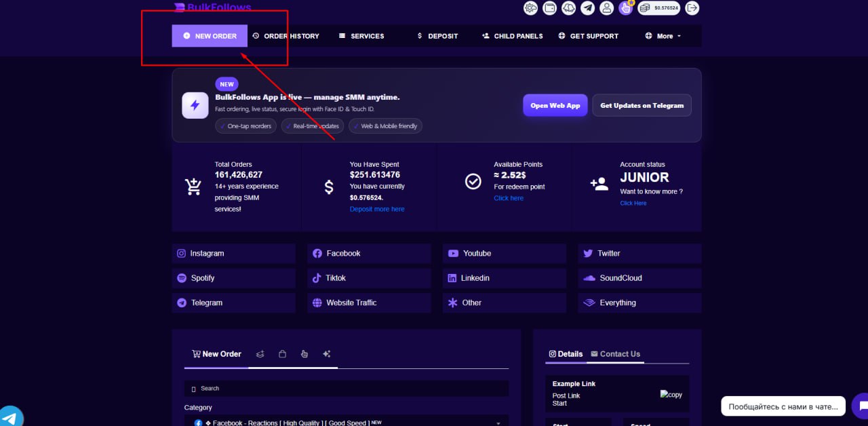
Task: Select the Other category button
Action: pyautogui.click(x=505, y=303)
